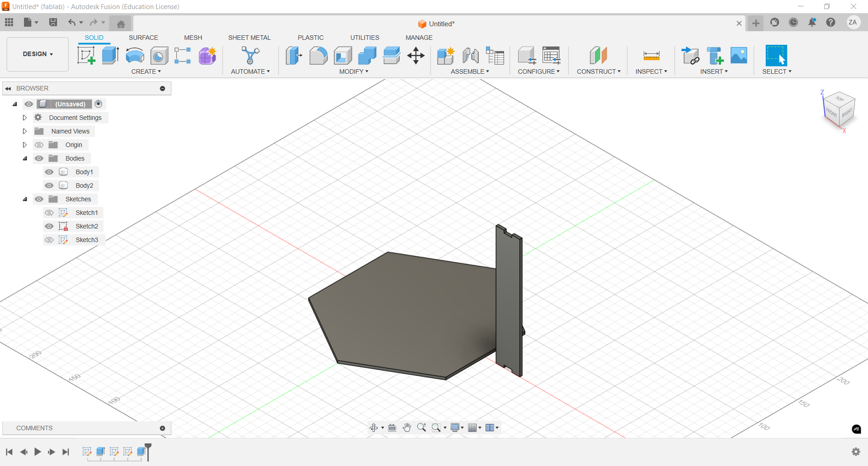Show Sketch1 using its eye icon
Screen dimensions: 868x466
(x=49, y=213)
